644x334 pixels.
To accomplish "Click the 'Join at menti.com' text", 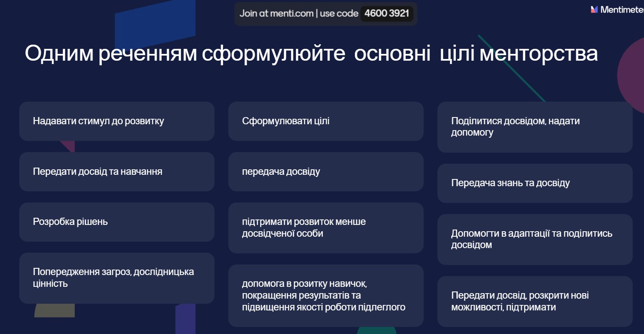I will coord(276,13).
